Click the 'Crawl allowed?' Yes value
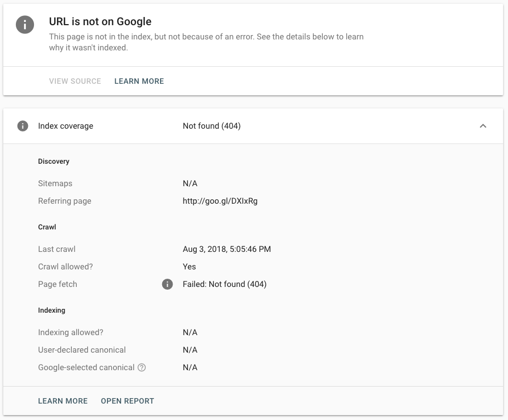Image resolution: width=508 pixels, height=420 pixels. click(189, 267)
